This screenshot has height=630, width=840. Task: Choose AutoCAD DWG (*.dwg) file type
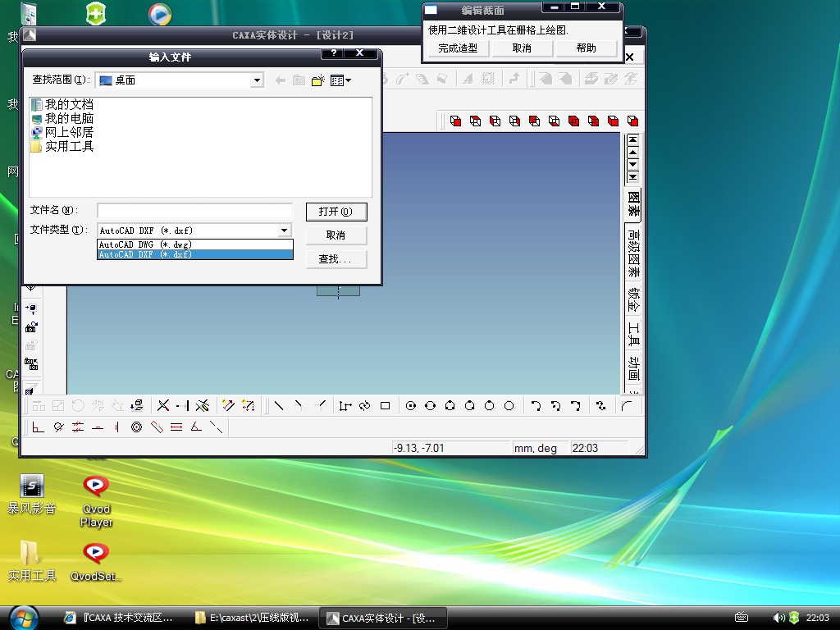[x=195, y=244]
